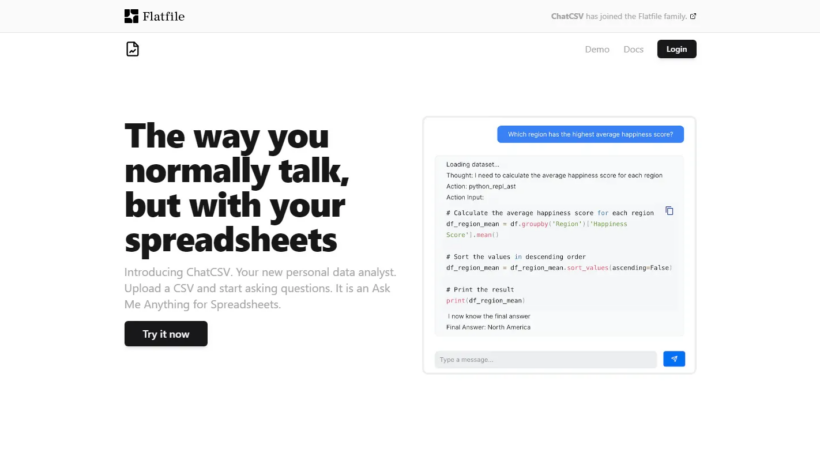Screen dimensions: 820x461
Task: Click the ChatCSV document chart icon
Action: coord(132,49)
